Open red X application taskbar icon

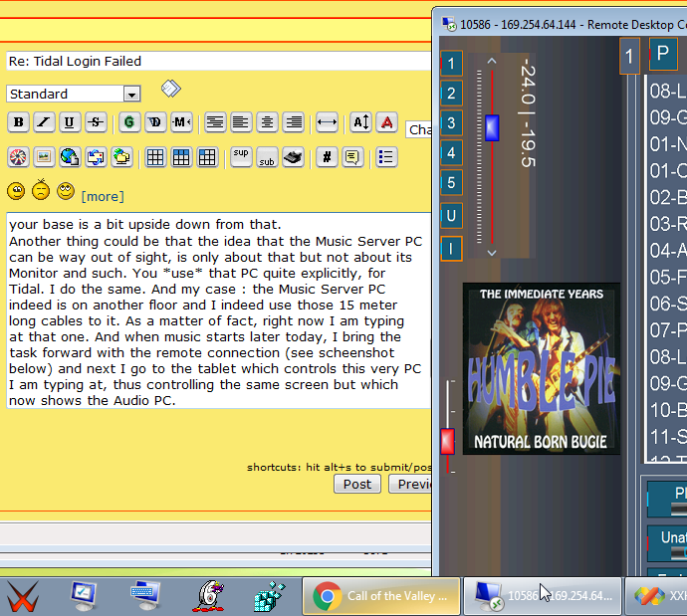point(22,596)
